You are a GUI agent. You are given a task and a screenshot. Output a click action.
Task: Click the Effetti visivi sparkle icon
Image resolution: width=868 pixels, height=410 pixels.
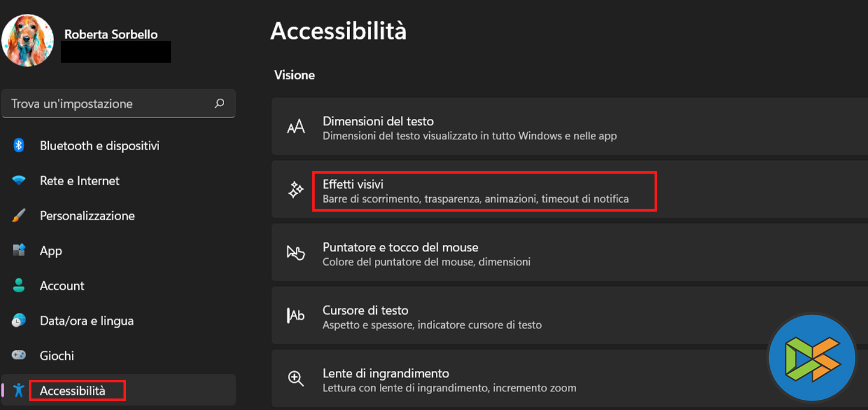click(295, 191)
